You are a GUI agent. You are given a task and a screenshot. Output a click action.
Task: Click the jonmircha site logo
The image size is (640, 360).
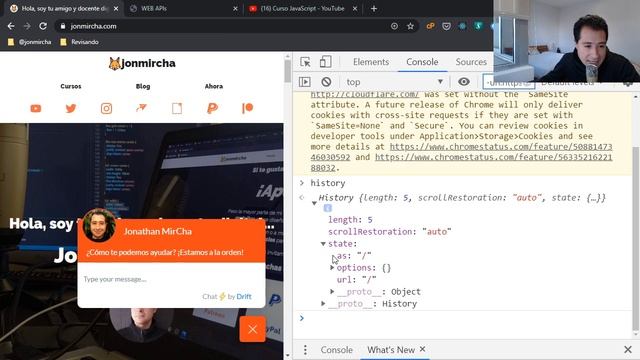pyautogui.click(x=142, y=63)
